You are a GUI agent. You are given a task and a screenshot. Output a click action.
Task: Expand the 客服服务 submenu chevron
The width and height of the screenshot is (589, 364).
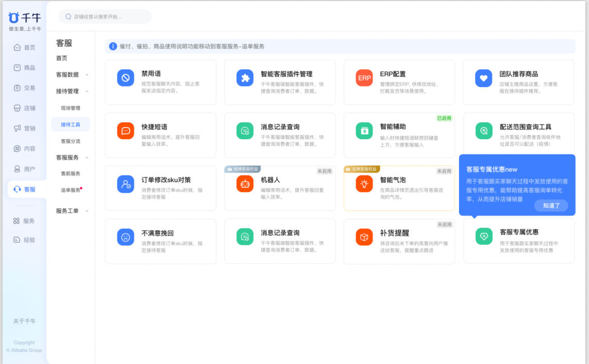(x=87, y=158)
